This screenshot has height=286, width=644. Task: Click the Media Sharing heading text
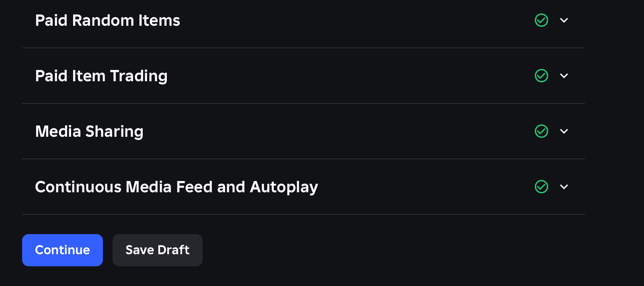(x=89, y=132)
